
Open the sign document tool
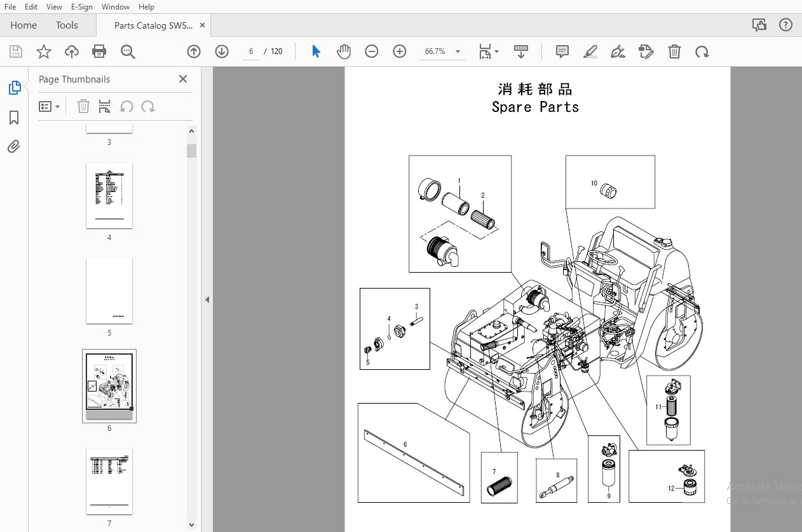[618, 51]
